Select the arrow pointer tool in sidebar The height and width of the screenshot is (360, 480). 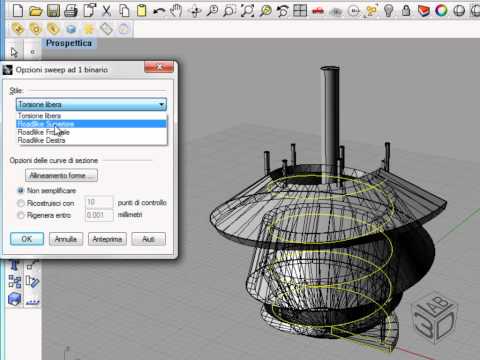(x=14, y=52)
